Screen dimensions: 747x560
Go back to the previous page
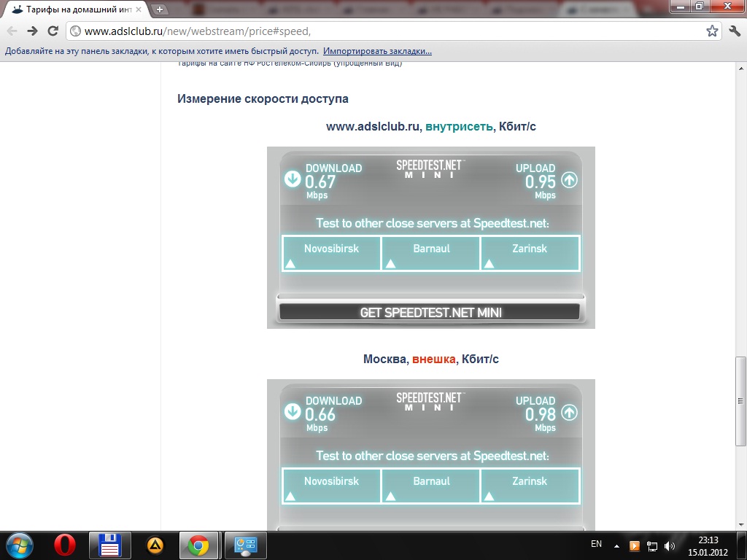click(12, 31)
